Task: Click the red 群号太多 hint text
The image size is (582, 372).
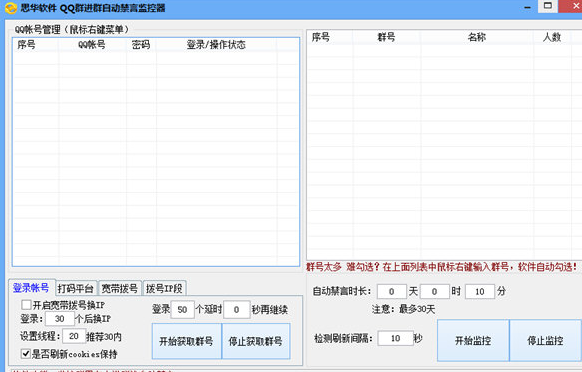Action: click(442, 267)
